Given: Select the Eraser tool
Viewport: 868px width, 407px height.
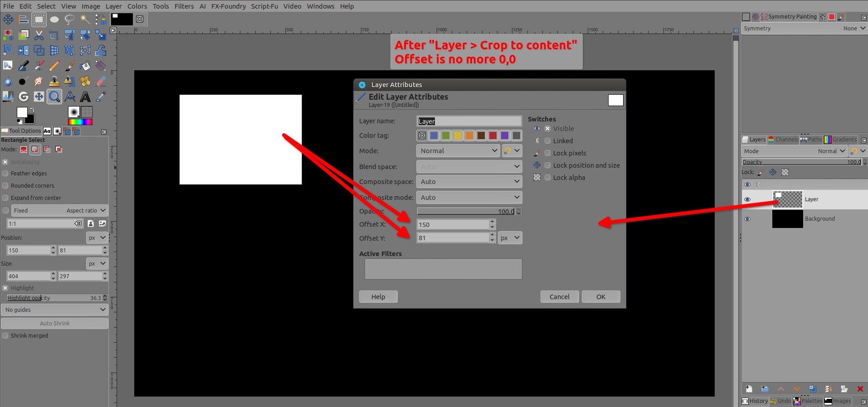Looking at the screenshot, I should (x=101, y=81).
